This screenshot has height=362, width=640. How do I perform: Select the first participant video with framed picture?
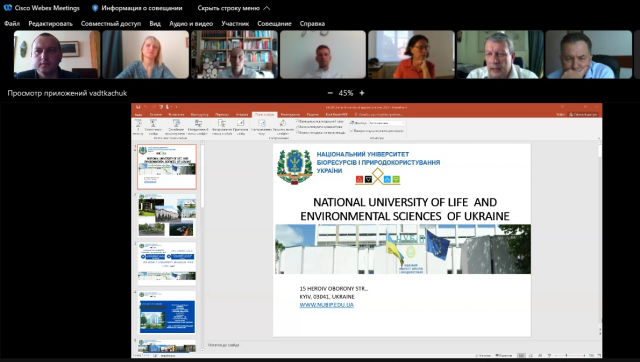[57, 54]
